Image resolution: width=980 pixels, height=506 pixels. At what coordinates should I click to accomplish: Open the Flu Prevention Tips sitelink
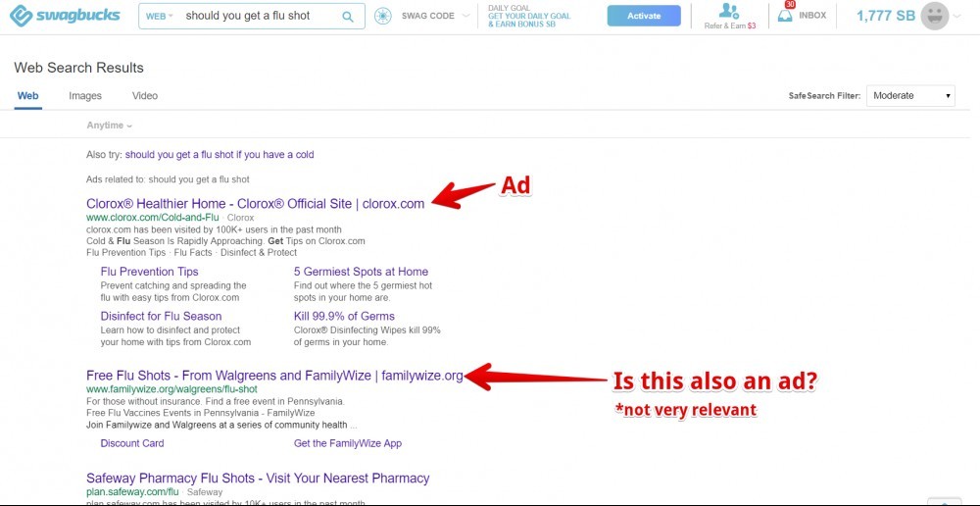[x=149, y=272]
